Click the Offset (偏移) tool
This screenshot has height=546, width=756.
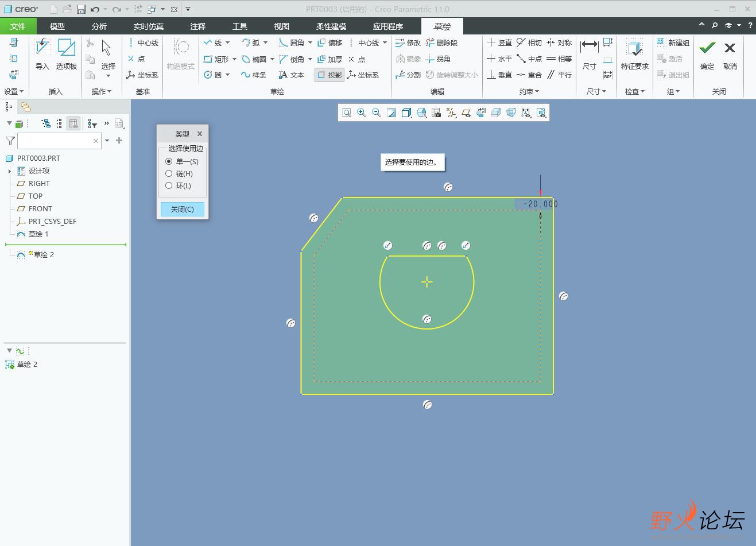tap(329, 42)
